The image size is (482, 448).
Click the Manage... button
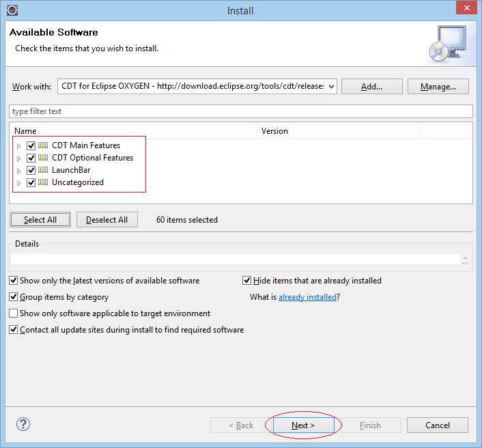(x=438, y=87)
